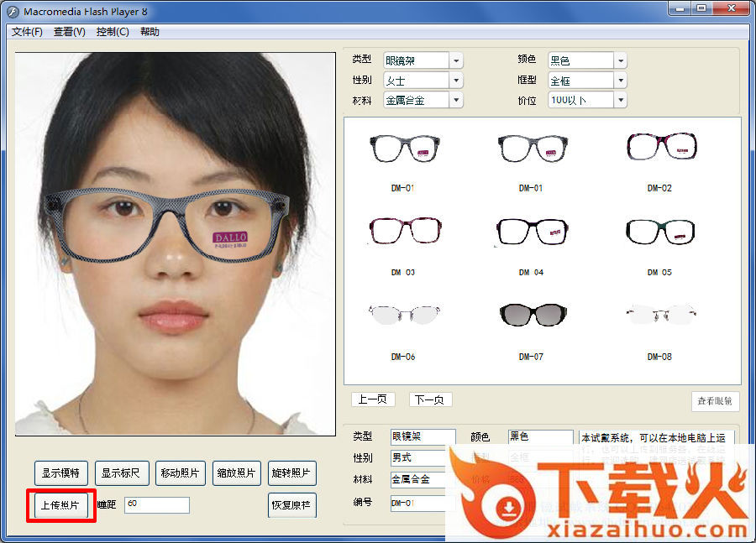Expand the 材料 dropdown arrow showing 金属合金
The height and width of the screenshot is (543, 756).
[456, 100]
